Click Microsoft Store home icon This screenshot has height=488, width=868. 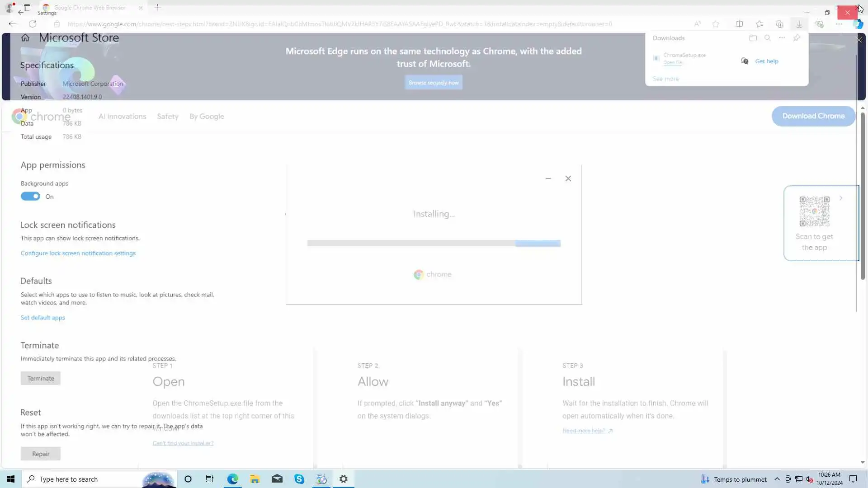pos(25,38)
